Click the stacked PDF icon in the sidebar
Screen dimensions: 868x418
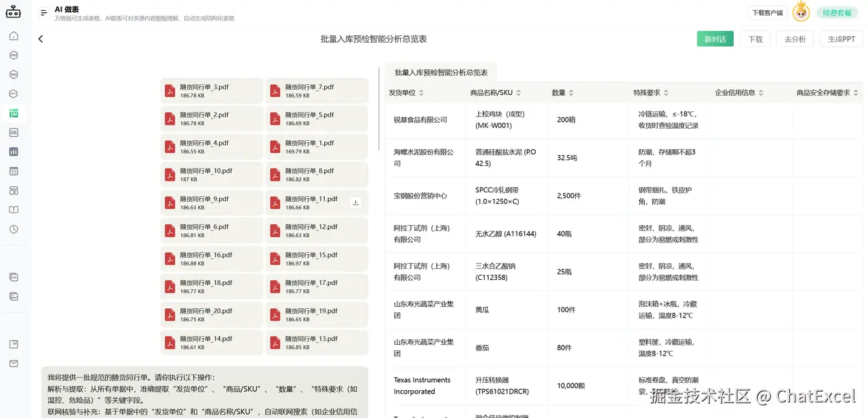tap(14, 276)
